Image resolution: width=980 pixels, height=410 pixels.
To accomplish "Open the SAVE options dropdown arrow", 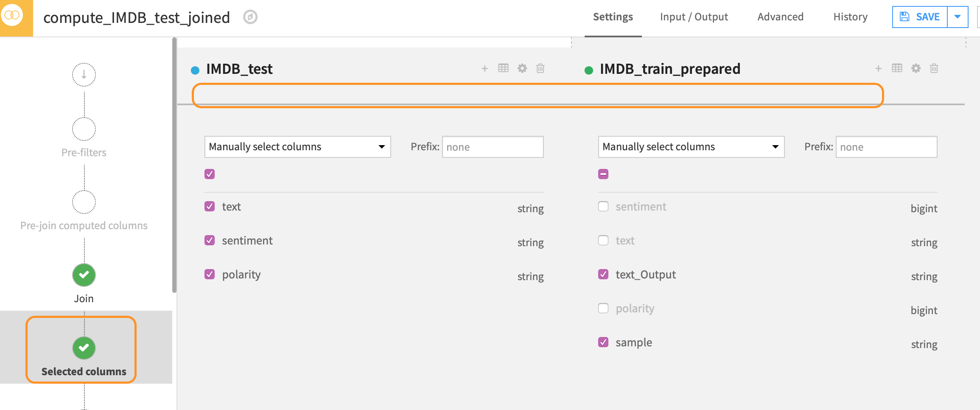I will click(958, 17).
